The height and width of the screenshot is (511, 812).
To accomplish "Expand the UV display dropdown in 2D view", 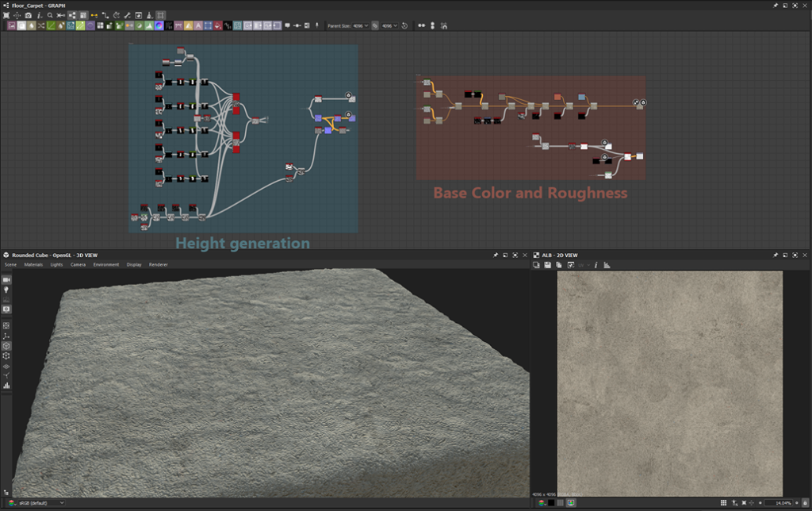I will pyautogui.click(x=584, y=265).
